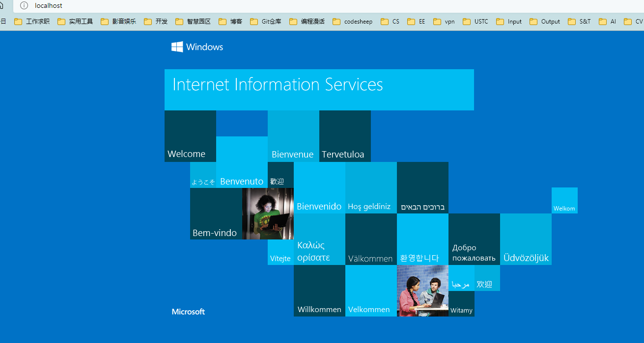Image resolution: width=644 pixels, height=343 pixels.
Task: Click the Bem-vindo tile
Action: point(216,213)
